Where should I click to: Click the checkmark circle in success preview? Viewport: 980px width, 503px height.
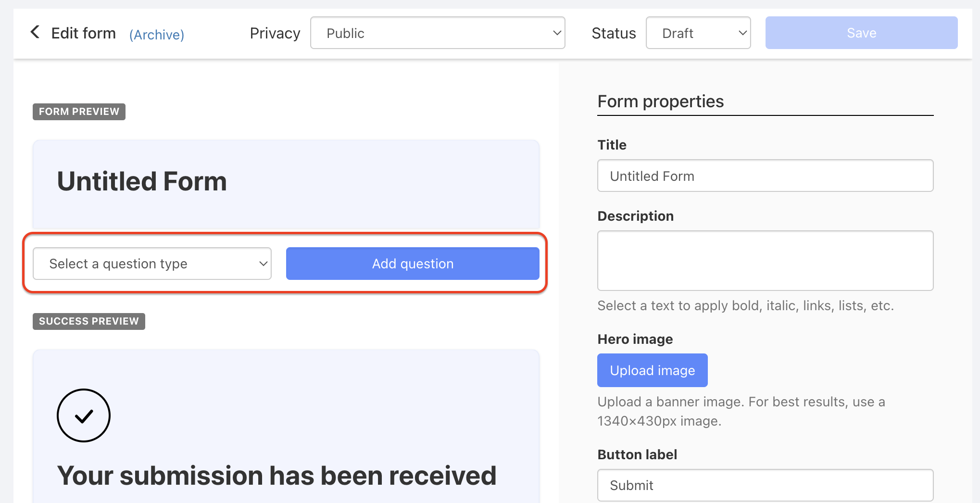[x=84, y=415]
